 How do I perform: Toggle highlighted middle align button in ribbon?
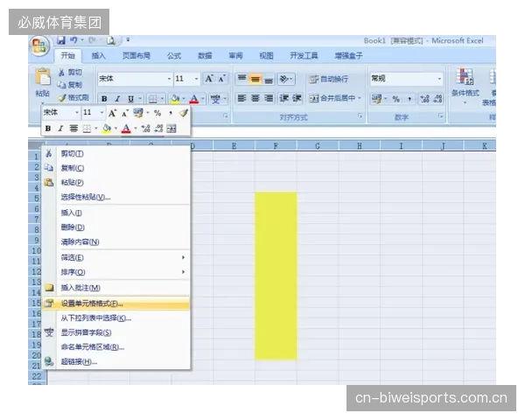click(255, 79)
